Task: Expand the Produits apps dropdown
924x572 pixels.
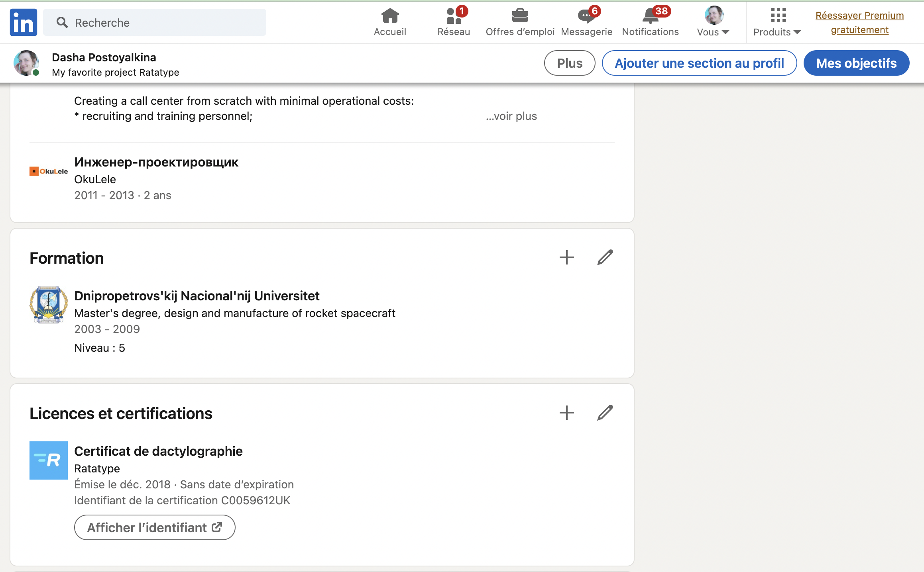Action: (x=777, y=22)
